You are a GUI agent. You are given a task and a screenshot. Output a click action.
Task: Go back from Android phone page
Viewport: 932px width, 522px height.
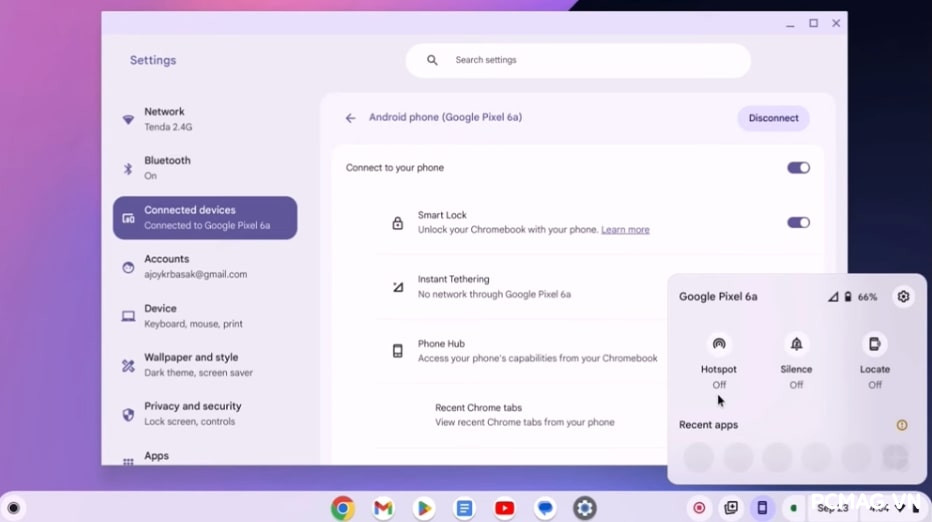350,118
